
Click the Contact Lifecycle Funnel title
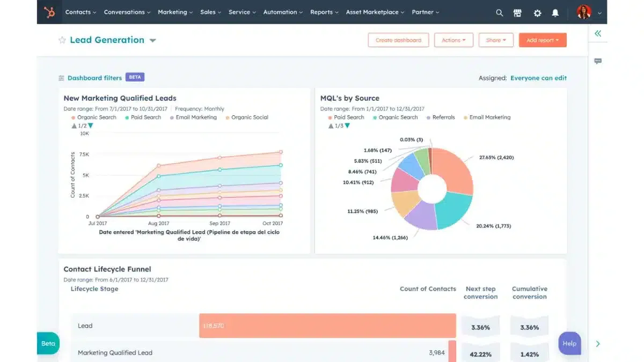107,269
